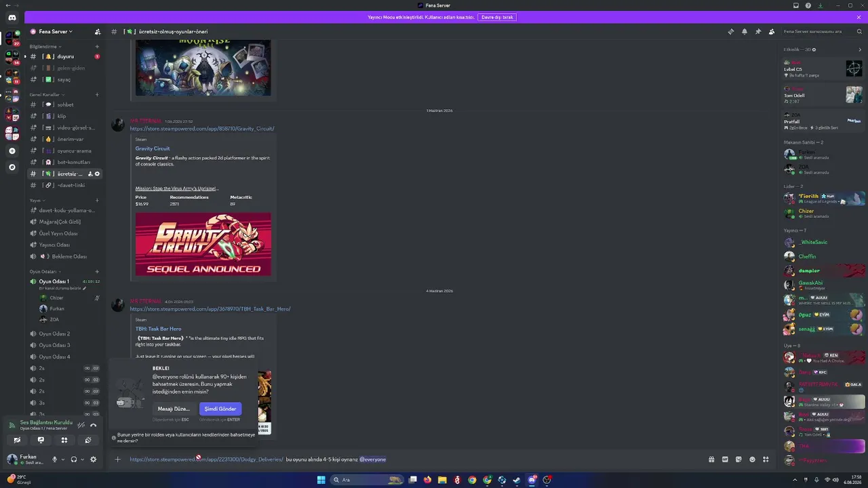
Task: Open the emoji picker
Action: click(x=752, y=460)
